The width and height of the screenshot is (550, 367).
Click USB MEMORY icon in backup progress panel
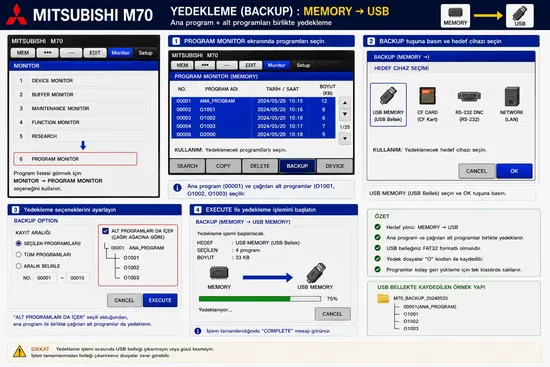click(315, 273)
